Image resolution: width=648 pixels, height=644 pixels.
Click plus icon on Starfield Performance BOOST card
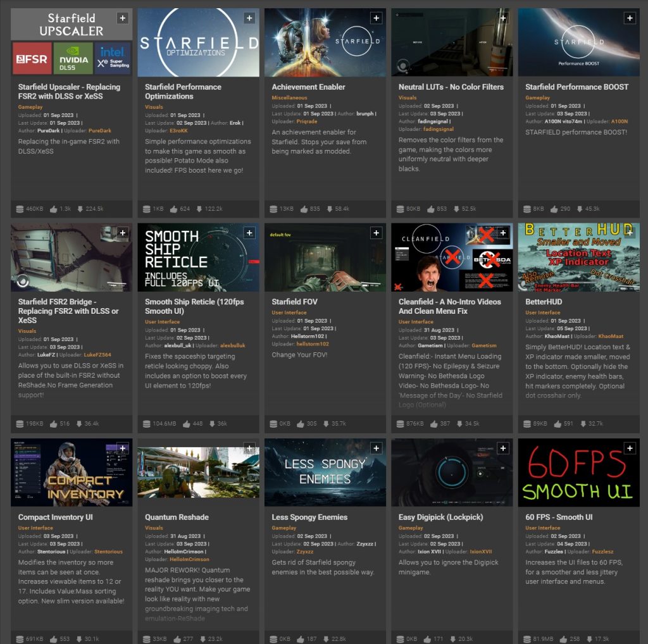[x=630, y=18]
